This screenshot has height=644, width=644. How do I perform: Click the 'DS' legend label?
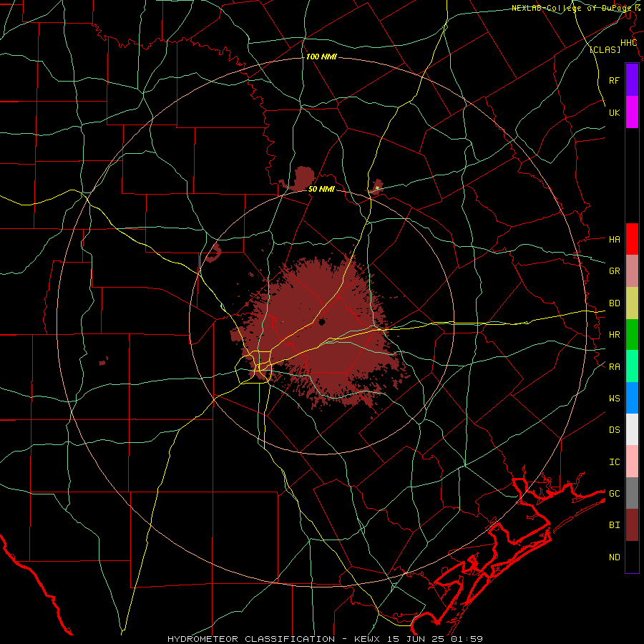click(x=614, y=430)
